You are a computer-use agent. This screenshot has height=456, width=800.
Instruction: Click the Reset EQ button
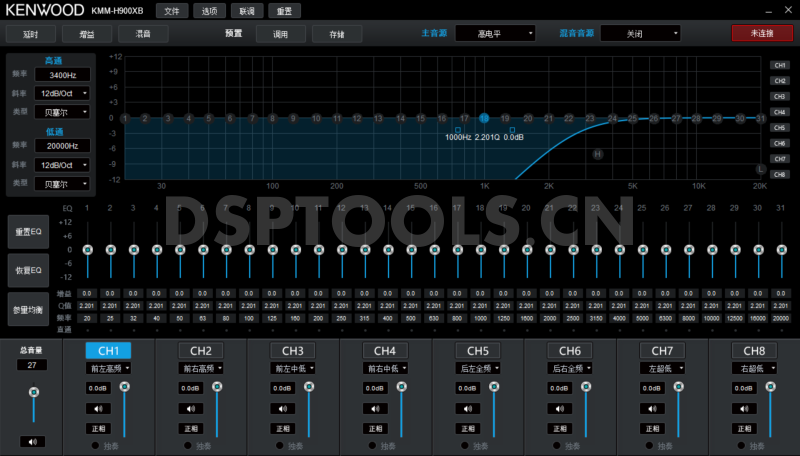27,232
